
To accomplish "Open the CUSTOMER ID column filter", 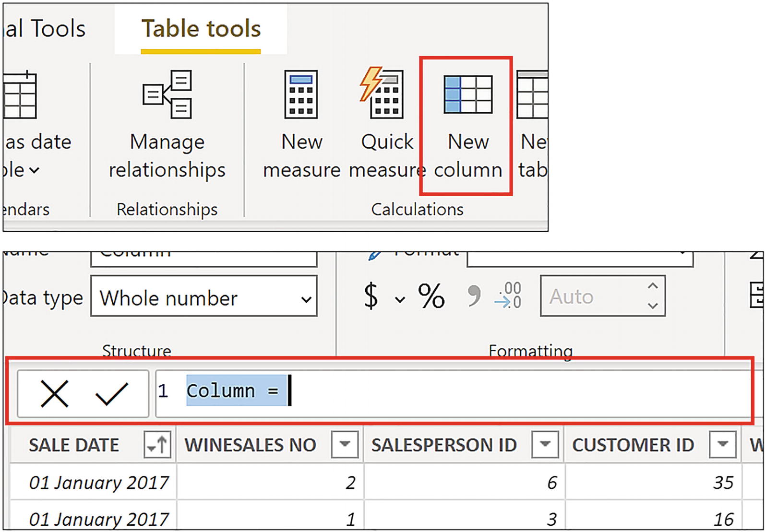I will pyautogui.click(x=722, y=445).
